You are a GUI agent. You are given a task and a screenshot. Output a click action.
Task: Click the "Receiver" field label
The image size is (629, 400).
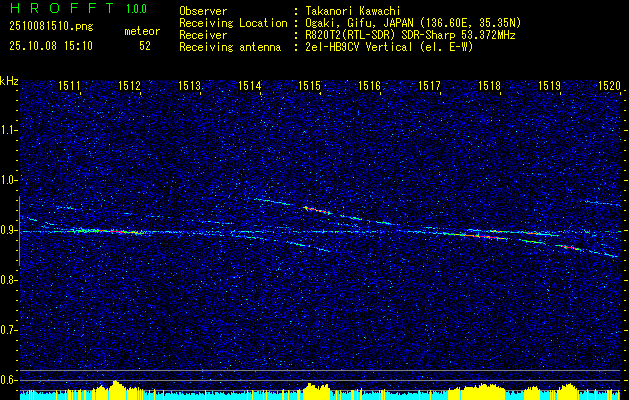click(x=203, y=35)
